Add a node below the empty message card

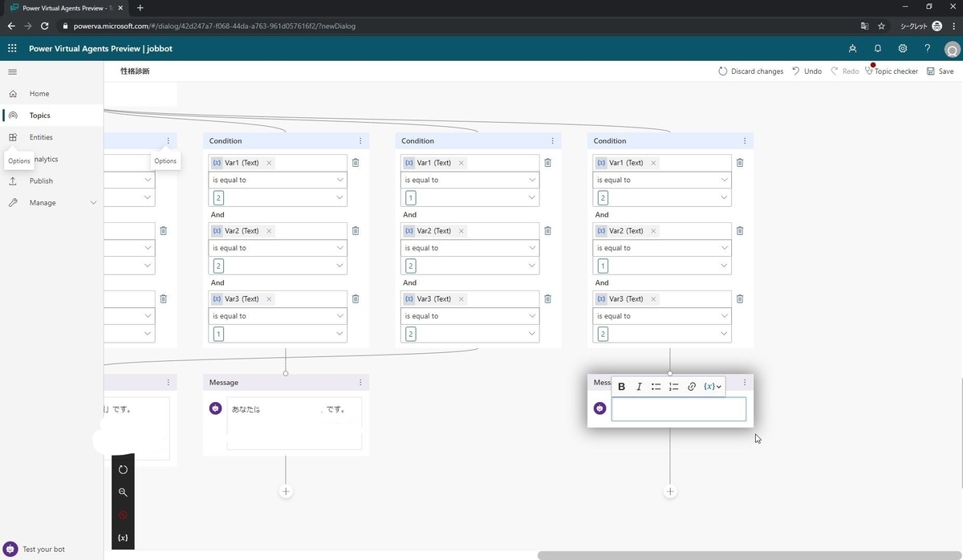(670, 491)
